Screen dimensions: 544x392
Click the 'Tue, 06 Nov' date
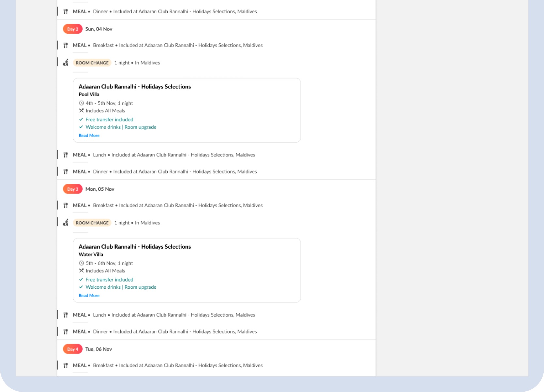point(99,349)
